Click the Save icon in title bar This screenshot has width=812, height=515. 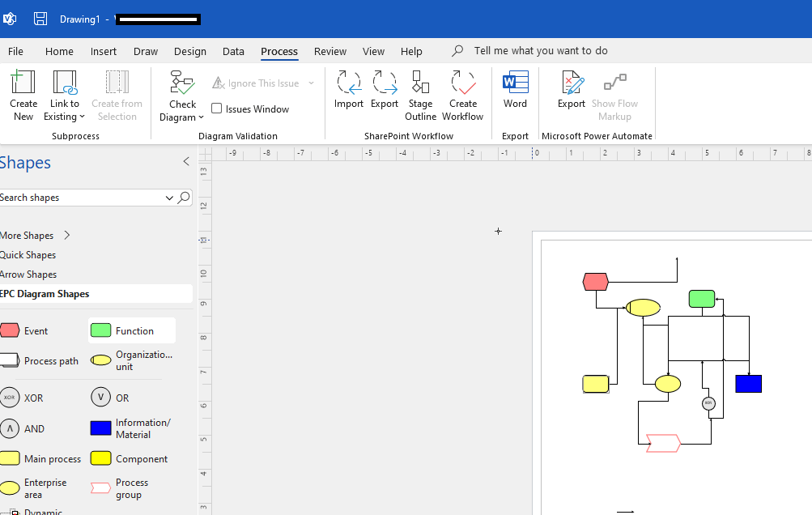pos(40,19)
